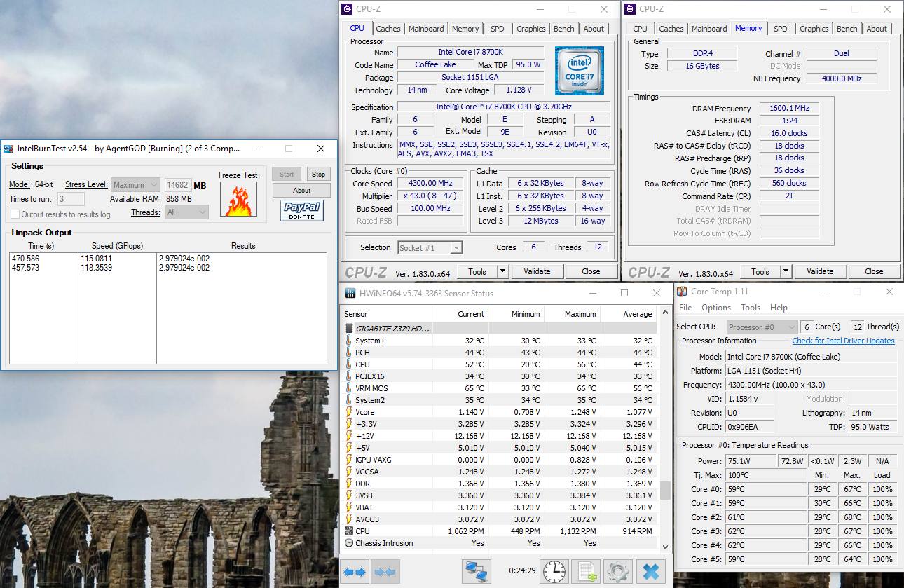Stop the IntelBurnTest stress test
904x588 pixels.
coord(318,175)
